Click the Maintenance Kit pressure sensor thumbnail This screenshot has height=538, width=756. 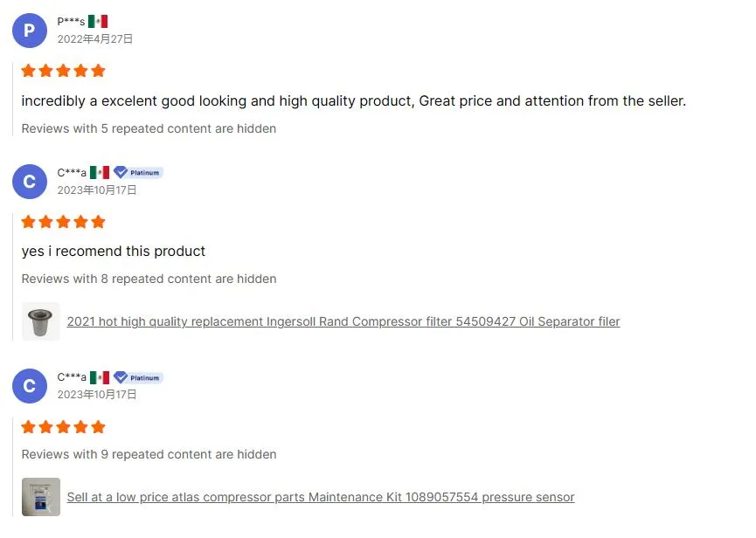pos(41,497)
